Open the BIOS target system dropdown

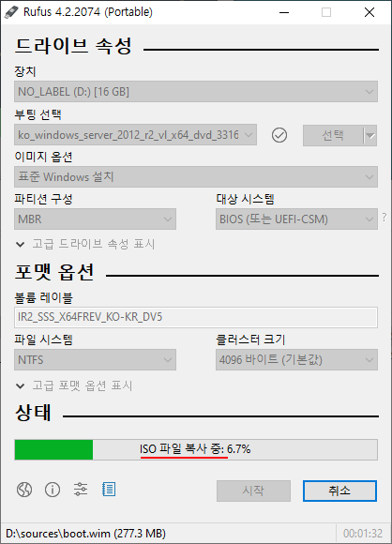click(296, 219)
